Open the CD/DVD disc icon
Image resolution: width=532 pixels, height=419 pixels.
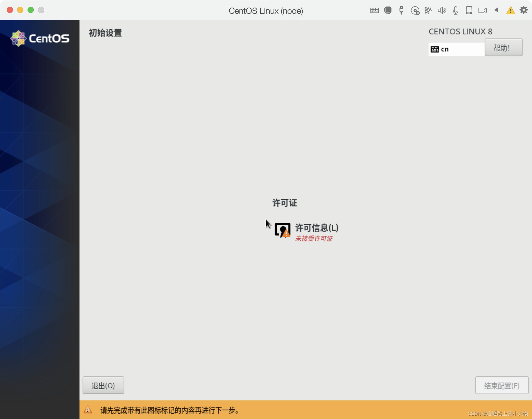pos(415,11)
